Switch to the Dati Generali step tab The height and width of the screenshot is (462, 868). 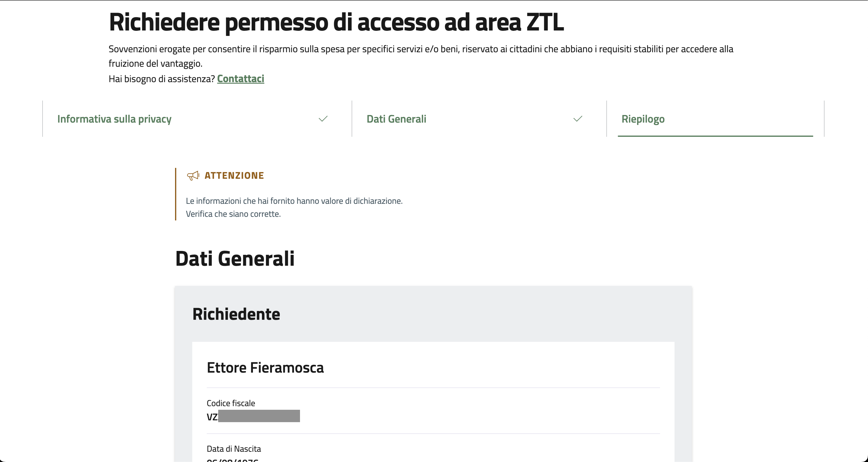point(396,119)
